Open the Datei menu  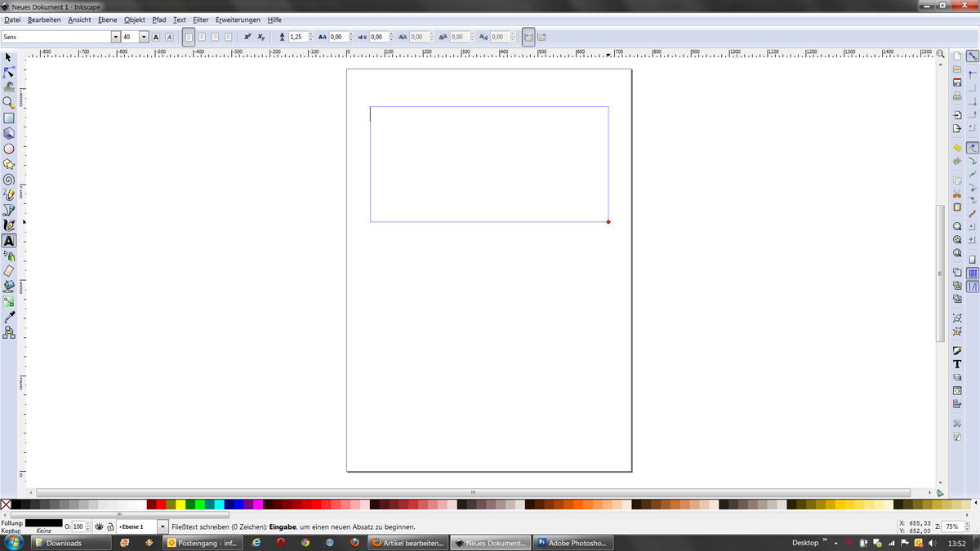click(x=12, y=20)
